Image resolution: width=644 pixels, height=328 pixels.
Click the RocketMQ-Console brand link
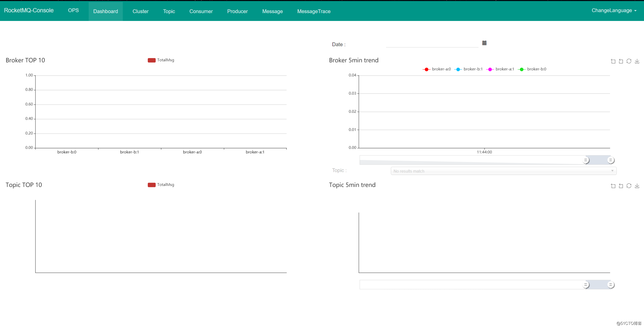point(29,10)
